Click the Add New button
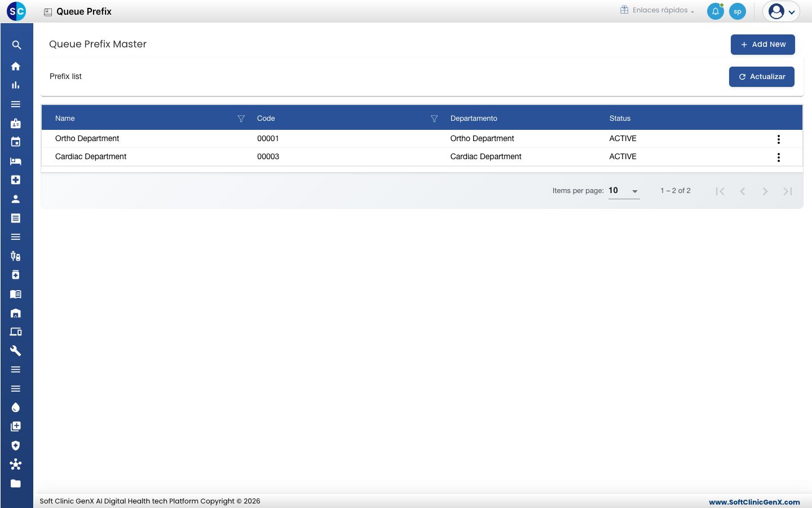This screenshot has height=508, width=812. coord(763,45)
